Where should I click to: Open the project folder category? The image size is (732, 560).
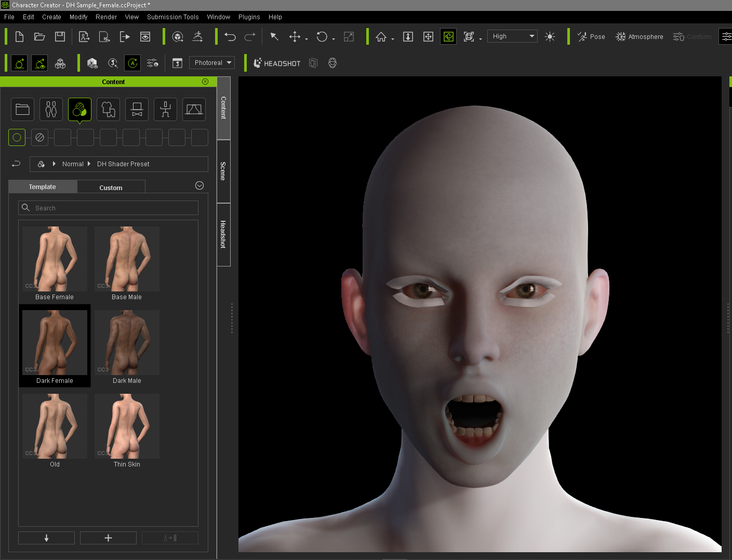(x=22, y=110)
